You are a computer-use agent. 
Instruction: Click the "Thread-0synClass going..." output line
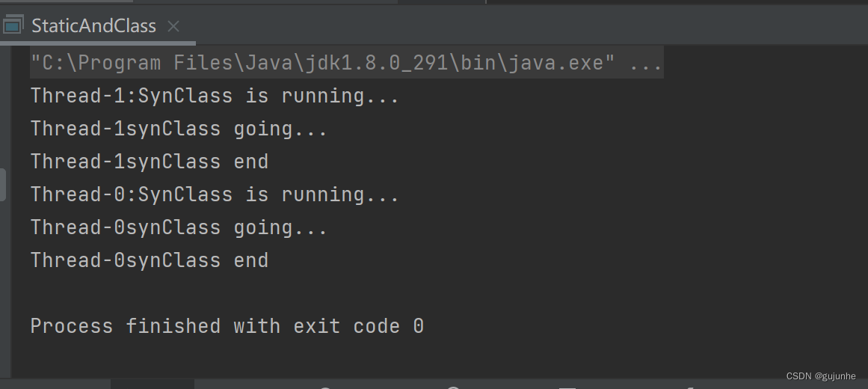coord(179,227)
